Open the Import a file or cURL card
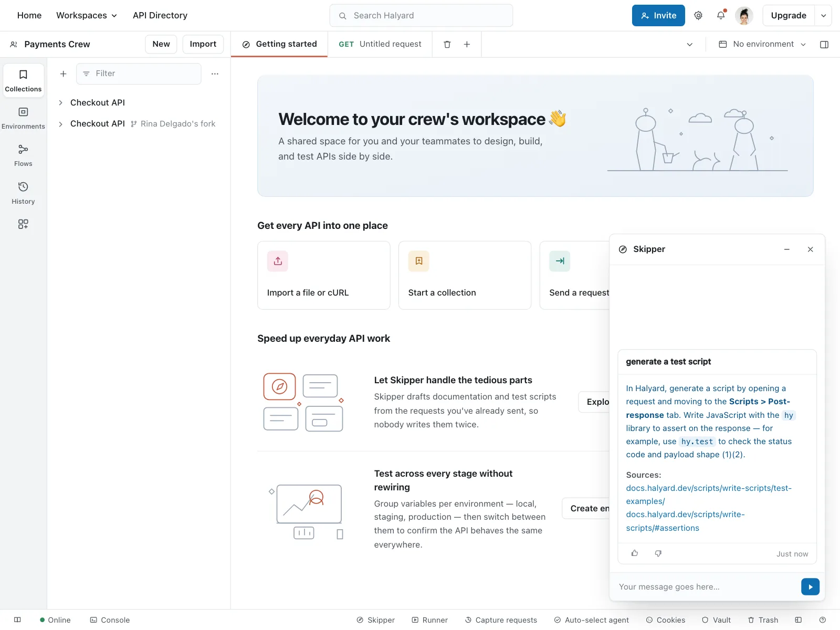The width and height of the screenshot is (840, 630). click(324, 275)
